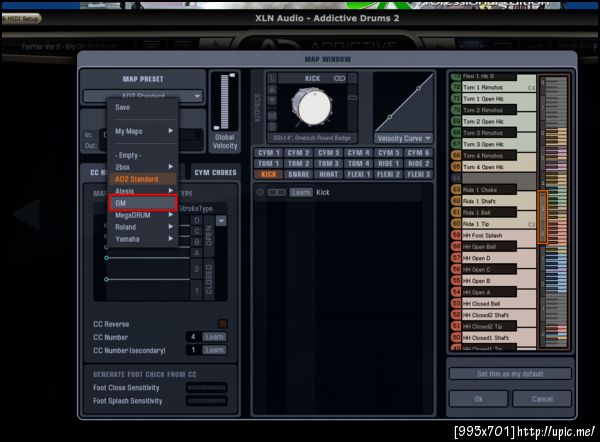Image resolution: width=600 pixels, height=442 pixels.
Task: Choose Save in preset menu
Action: pyautogui.click(x=142, y=108)
